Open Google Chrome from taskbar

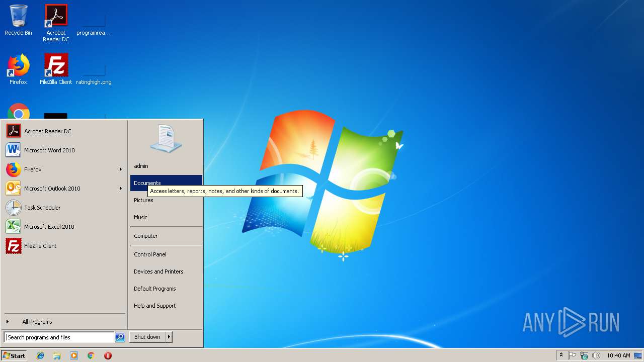click(91, 355)
